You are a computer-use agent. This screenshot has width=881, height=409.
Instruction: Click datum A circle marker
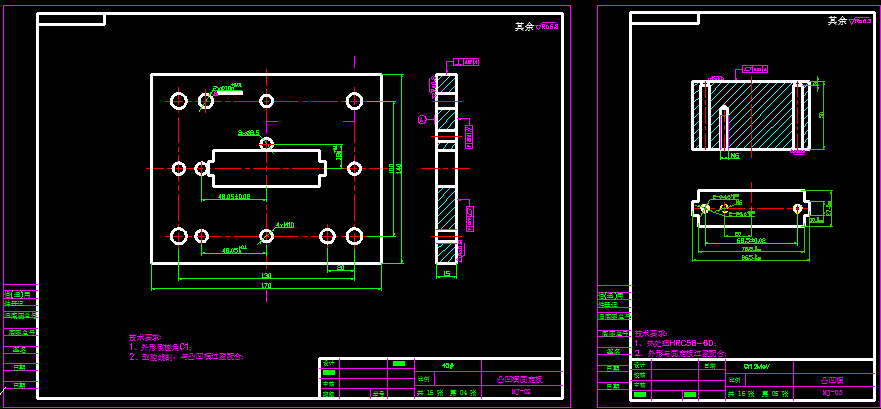pos(423,119)
